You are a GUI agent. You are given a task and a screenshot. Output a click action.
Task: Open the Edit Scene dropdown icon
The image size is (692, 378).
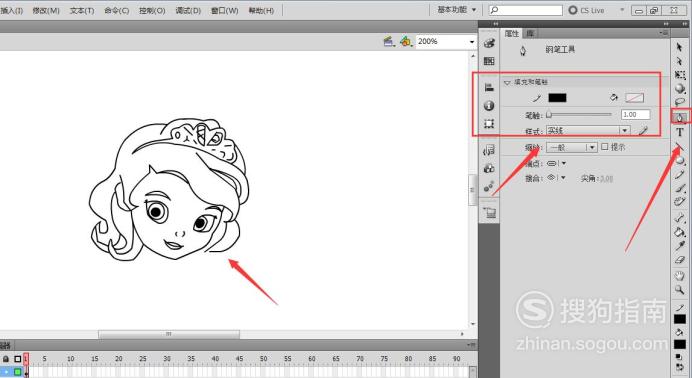[x=389, y=41]
